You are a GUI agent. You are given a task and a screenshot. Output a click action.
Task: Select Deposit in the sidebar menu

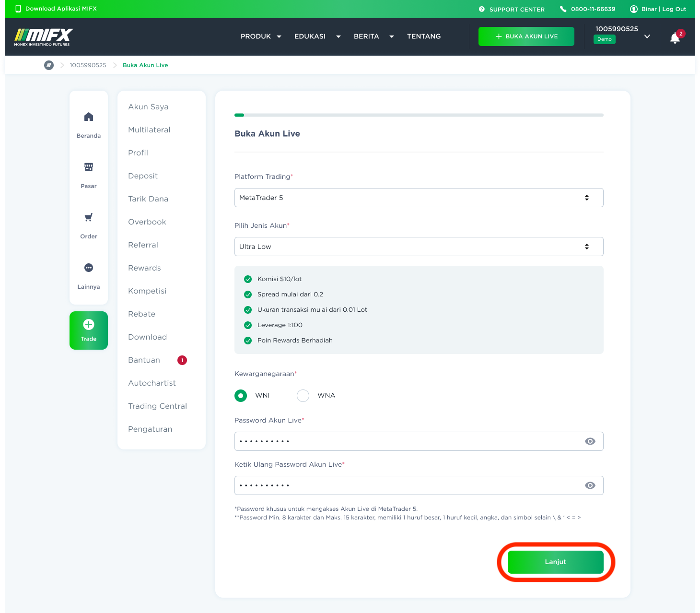click(x=142, y=176)
